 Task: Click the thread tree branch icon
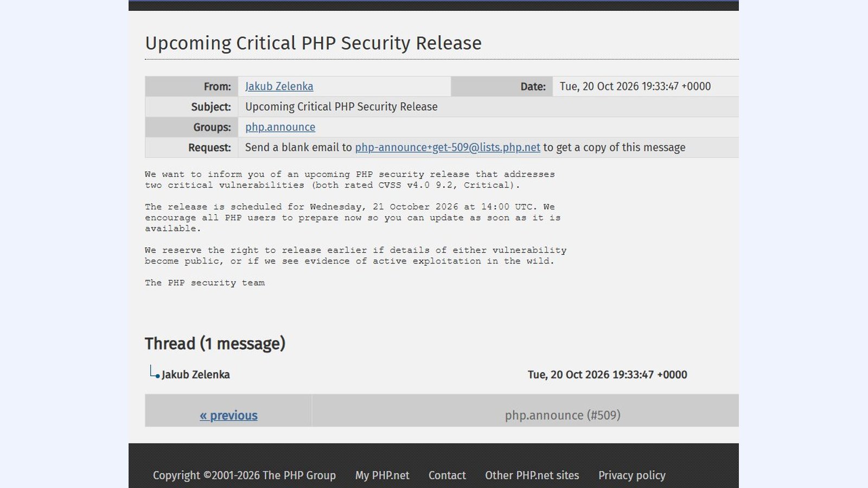point(155,372)
